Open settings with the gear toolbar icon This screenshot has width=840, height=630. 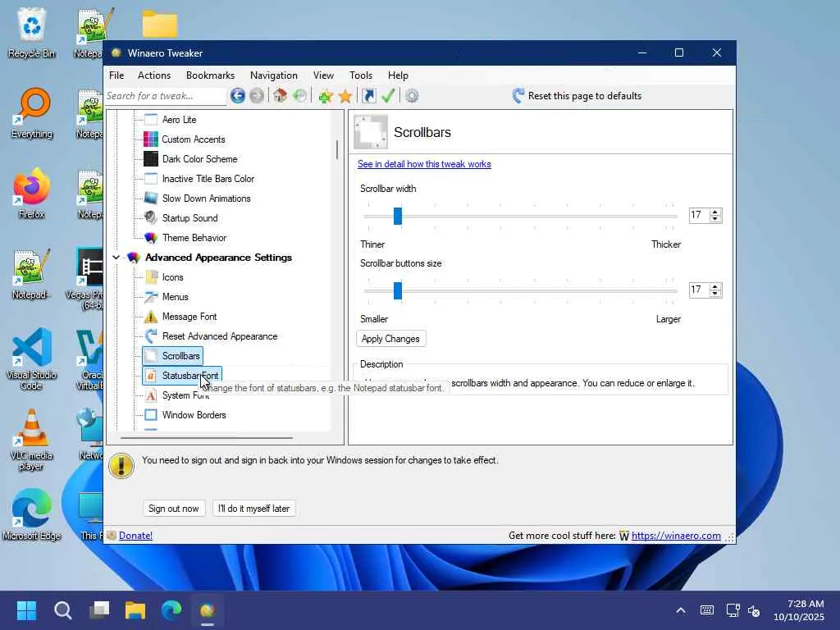click(x=412, y=96)
